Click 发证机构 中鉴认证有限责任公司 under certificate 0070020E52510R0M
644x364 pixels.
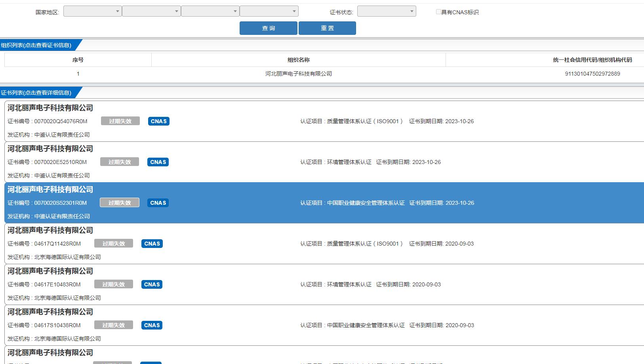(49, 175)
